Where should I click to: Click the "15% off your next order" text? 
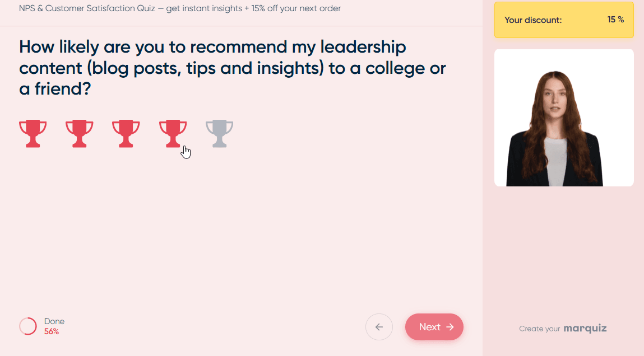click(296, 8)
